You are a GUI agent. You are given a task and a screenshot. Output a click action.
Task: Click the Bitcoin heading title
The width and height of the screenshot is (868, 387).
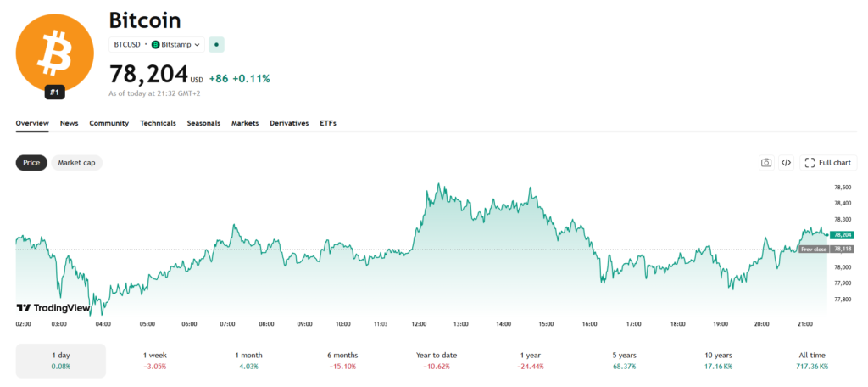pos(144,20)
